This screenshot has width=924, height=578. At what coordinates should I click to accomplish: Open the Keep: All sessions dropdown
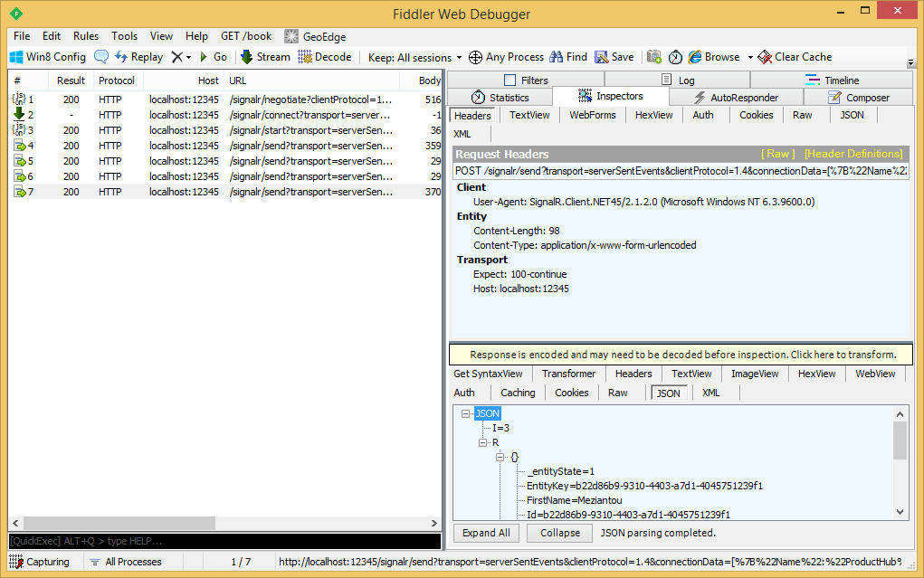tap(414, 57)
